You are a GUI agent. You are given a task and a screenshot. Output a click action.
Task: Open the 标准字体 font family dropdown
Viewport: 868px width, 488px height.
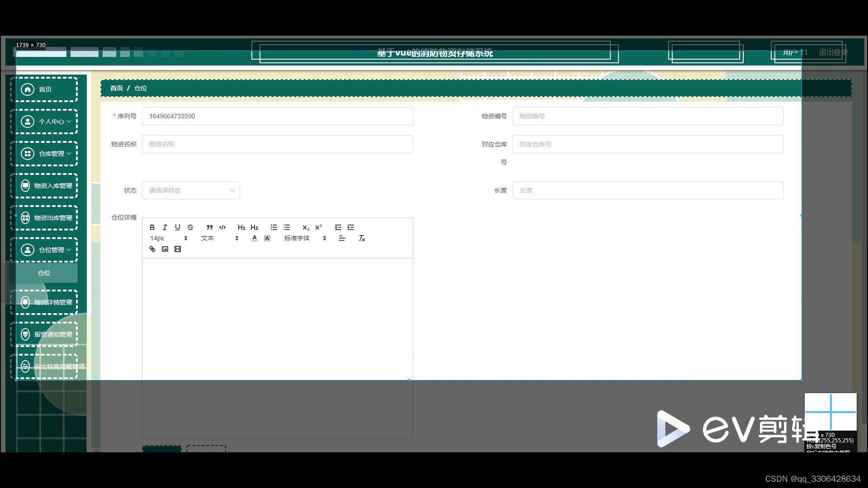tap(305, 238)
